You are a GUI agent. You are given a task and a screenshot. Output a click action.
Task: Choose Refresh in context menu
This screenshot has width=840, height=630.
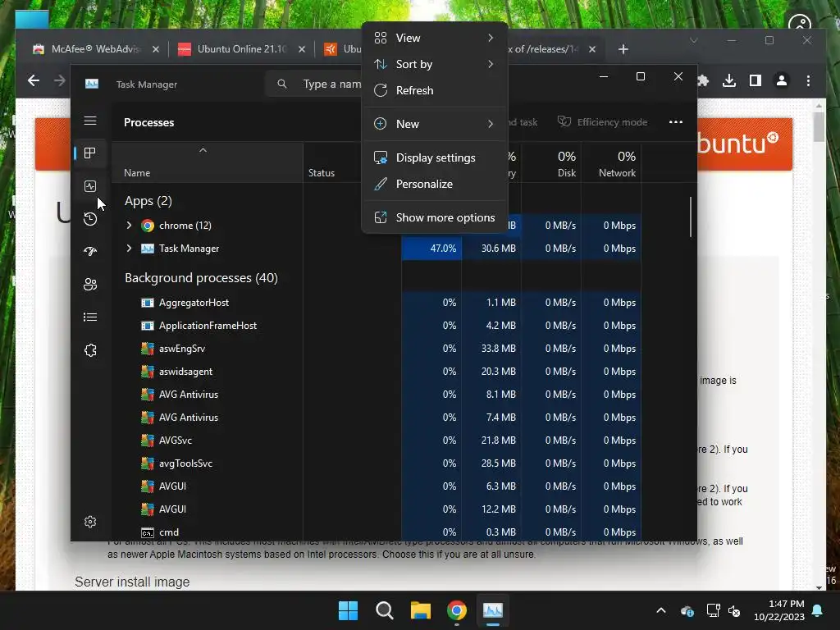click(435, 90)
